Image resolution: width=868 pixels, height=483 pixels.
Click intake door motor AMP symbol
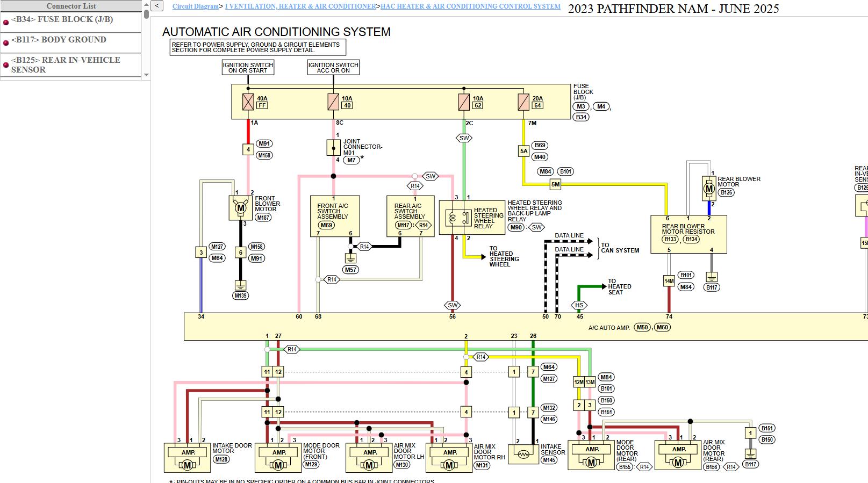[188, 458]
